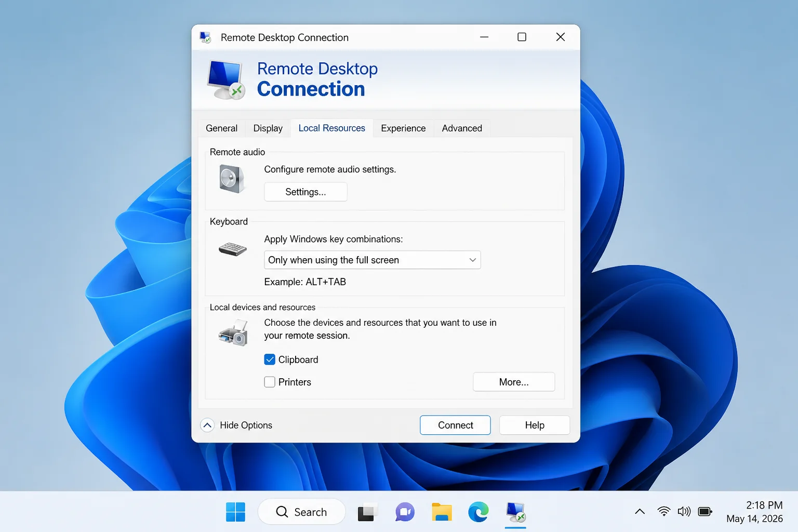Open the Windows Start menu
This screenshot has height=532, width=798.
(x=235, y=512)
